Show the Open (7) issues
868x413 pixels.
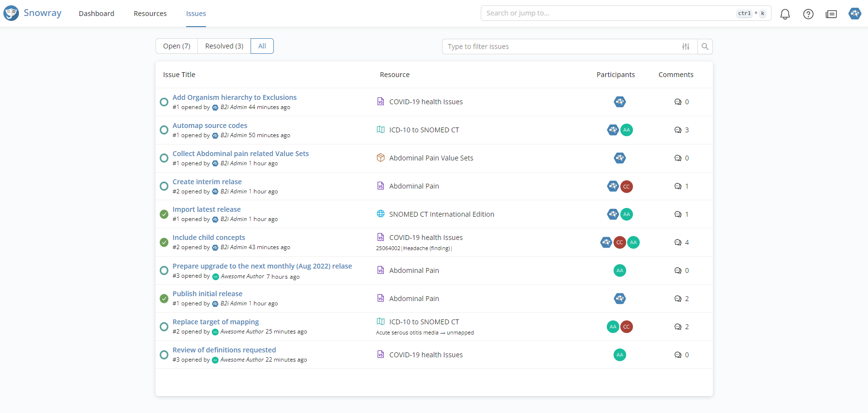[x=176, y=46]
